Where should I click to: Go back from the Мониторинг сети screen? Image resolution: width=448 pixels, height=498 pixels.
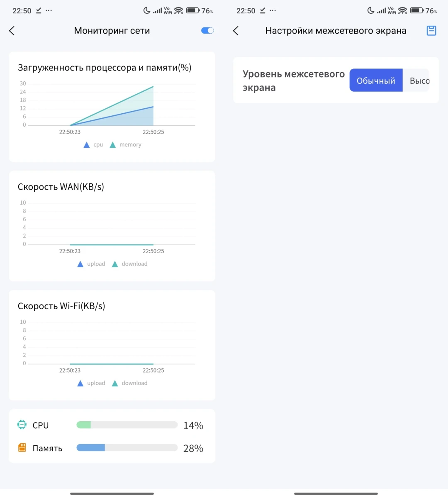click(x=12, y=31)
